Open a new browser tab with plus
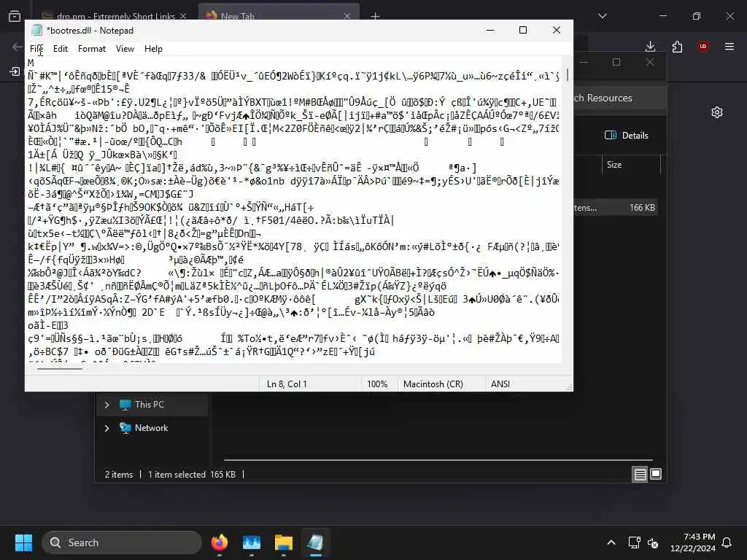Viewport: 747px width, 560px height. tap(376, 16)
